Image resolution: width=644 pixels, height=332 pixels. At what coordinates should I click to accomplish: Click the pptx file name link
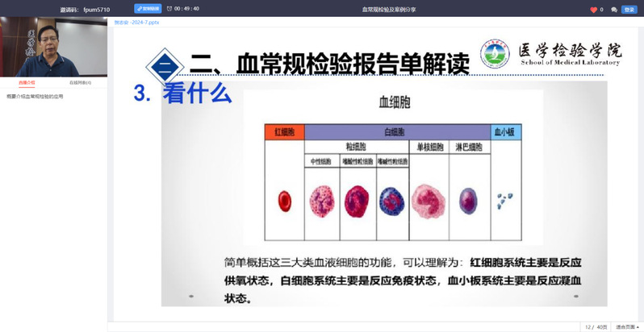(136, 23)
